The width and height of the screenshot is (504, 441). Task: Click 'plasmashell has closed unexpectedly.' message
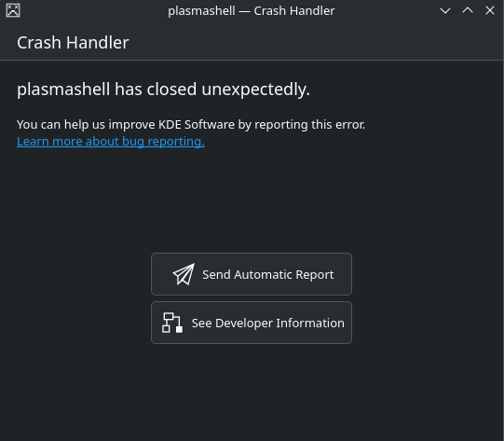coord(163,90)
